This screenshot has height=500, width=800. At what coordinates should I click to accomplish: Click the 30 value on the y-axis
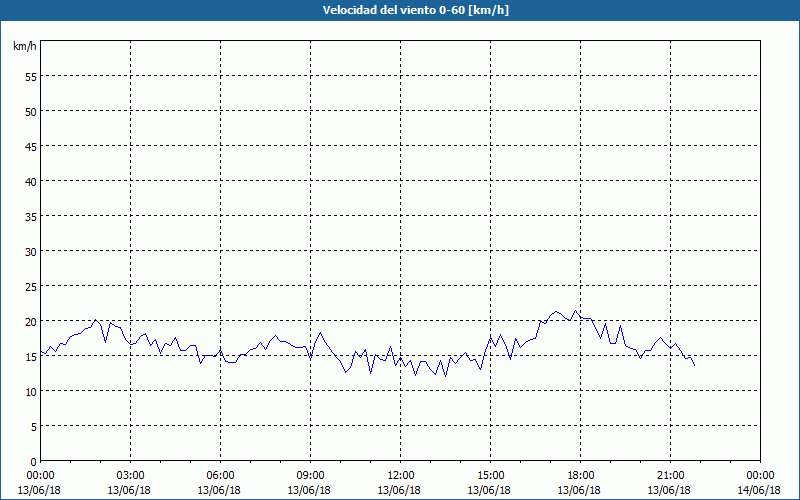click(x=31, y=252)
